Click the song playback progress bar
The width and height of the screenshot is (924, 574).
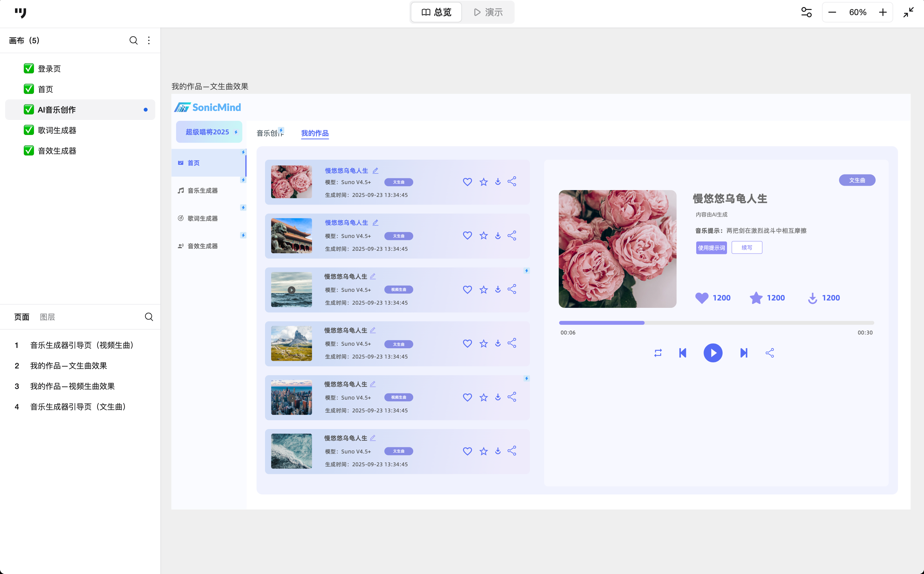tap(716, 323)
